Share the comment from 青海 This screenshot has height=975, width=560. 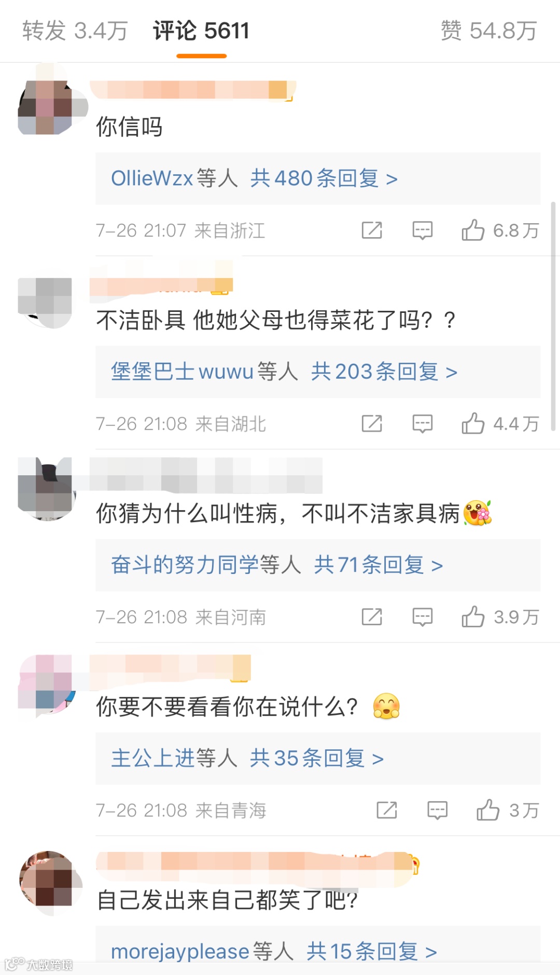(x=387, y=810)
